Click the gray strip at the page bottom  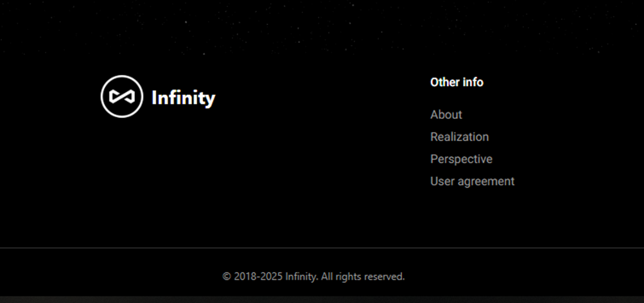pos(321,300)
